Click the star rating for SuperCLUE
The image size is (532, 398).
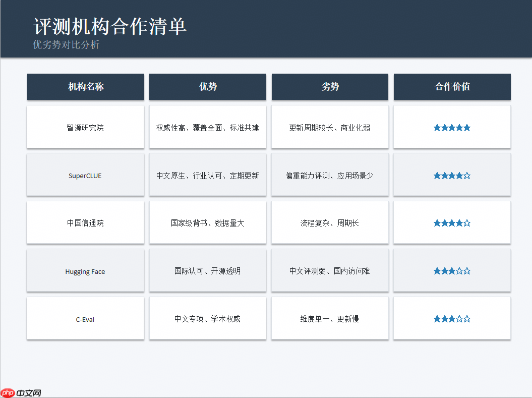452,176
